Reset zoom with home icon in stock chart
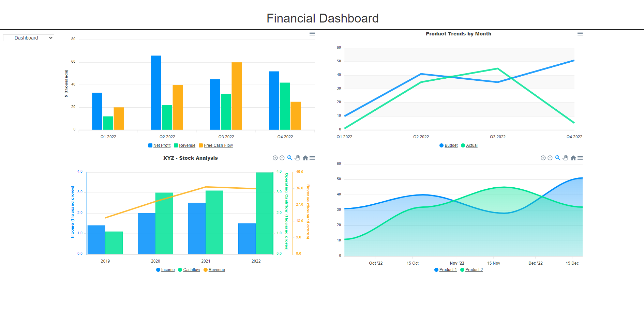This screenshot has width=644, height=313. [305, 158]
